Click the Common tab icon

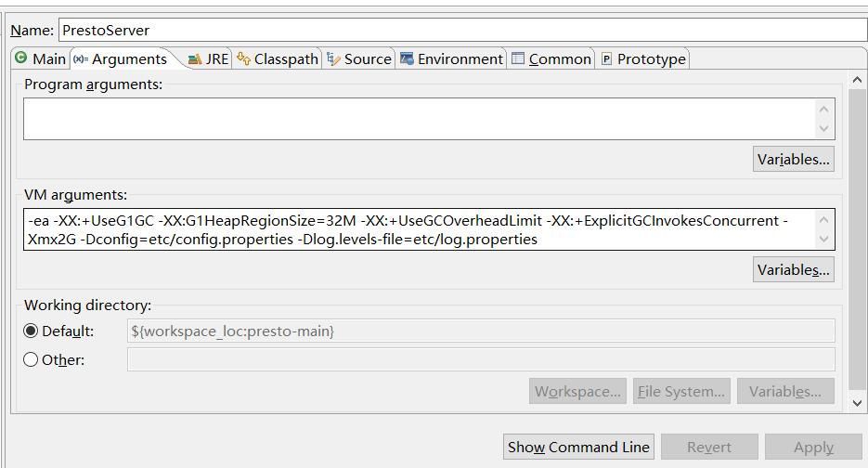tap(518, 58)
